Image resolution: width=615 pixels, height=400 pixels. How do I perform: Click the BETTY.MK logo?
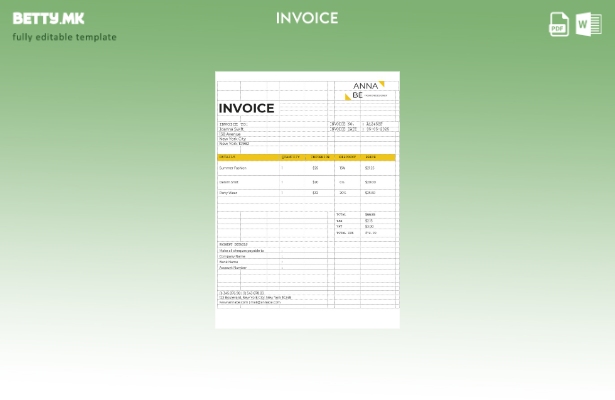click(49, 18)
